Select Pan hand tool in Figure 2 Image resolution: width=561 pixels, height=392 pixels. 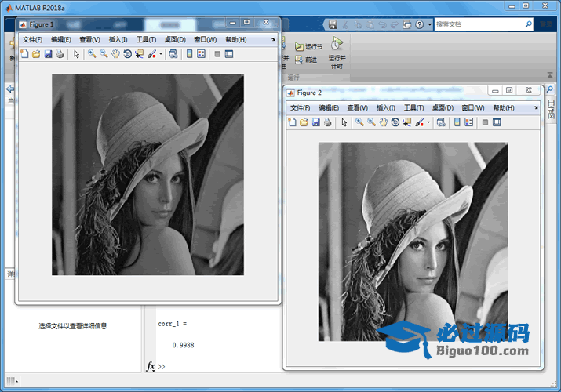(x=383, y=122)
